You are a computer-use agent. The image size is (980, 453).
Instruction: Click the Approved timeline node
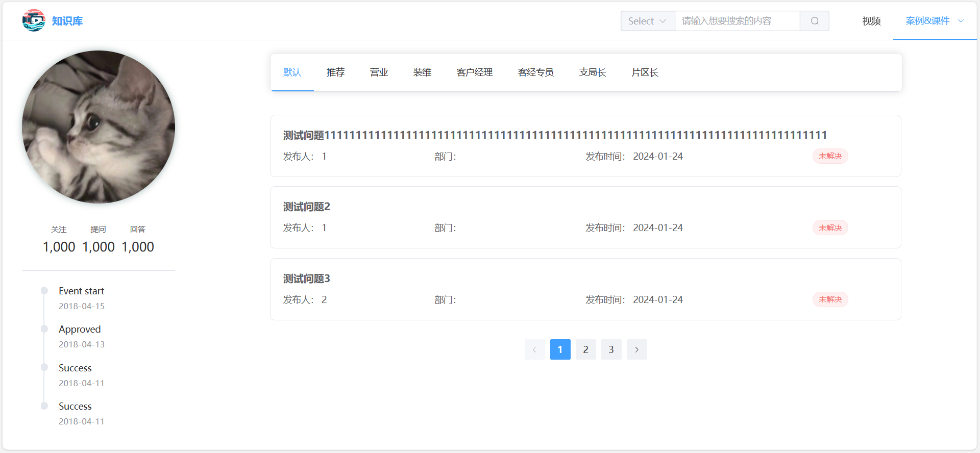[x=44, y=329]
